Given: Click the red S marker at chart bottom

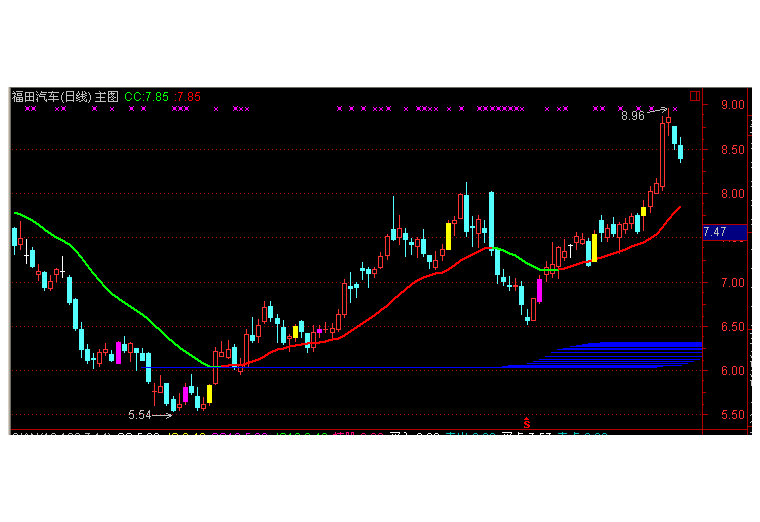Looking at the screenshot, I should [526, 424].
